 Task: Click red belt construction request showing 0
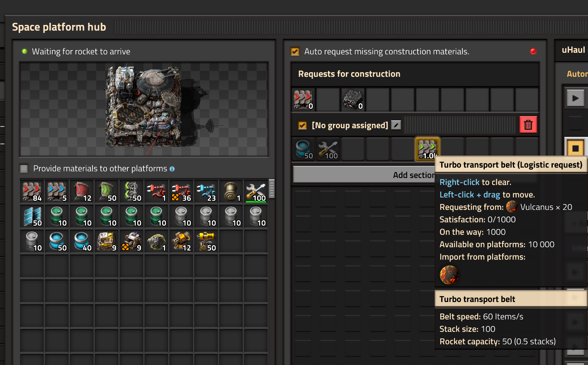point(303,100)
